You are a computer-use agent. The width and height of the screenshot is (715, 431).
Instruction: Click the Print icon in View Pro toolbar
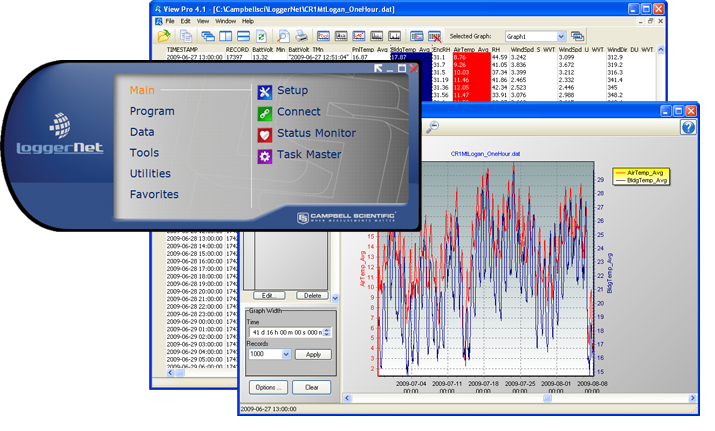301,36
